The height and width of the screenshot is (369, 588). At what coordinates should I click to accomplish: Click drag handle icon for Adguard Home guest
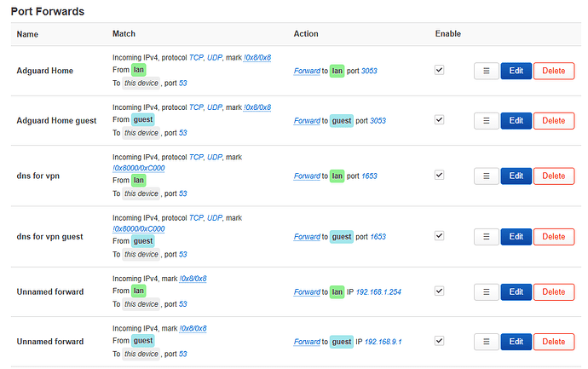point(486,121)
